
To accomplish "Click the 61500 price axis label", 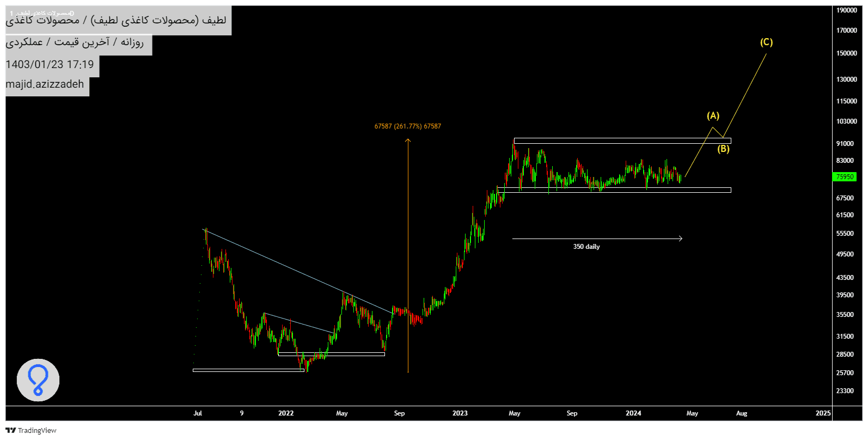I will click(845, 215).
